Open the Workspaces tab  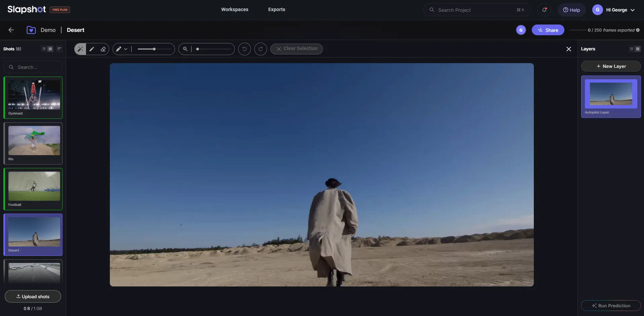pos(234,9)
